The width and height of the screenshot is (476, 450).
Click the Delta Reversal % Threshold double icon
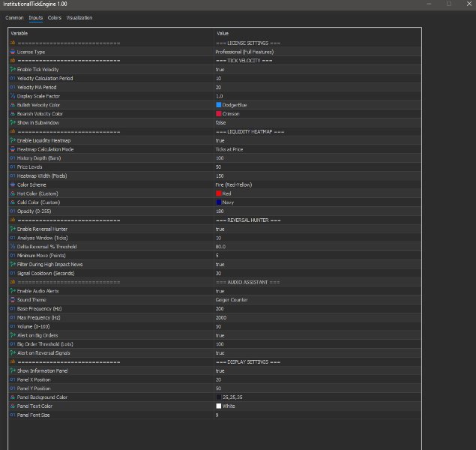(13, 247)
